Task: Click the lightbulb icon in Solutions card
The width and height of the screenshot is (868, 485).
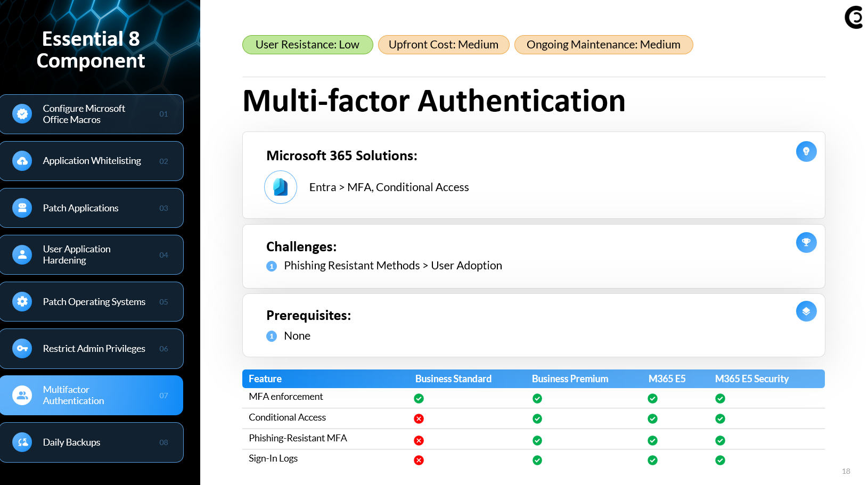Action: [x=806, y=152]
